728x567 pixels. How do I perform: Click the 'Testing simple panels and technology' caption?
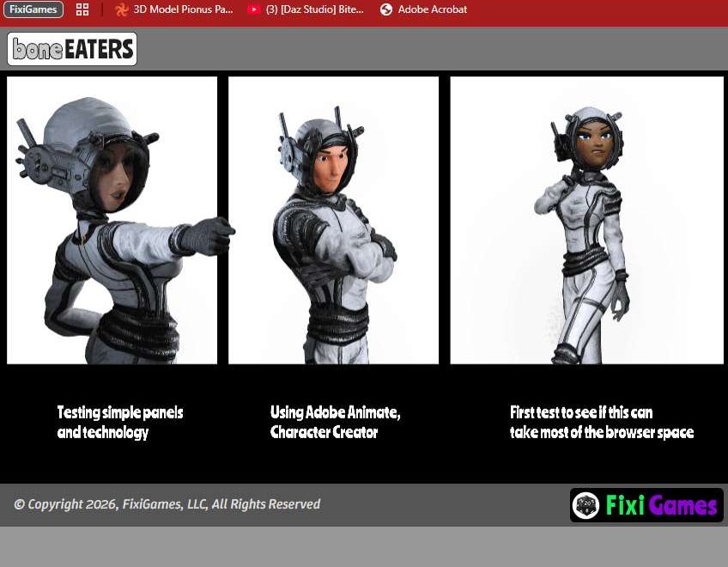pos(120,422)
